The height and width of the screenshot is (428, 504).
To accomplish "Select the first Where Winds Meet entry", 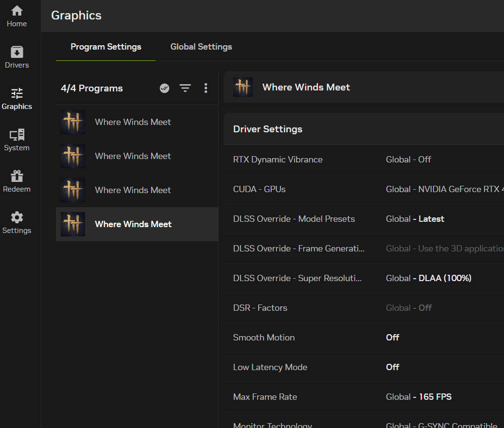I will click(133, 122).
